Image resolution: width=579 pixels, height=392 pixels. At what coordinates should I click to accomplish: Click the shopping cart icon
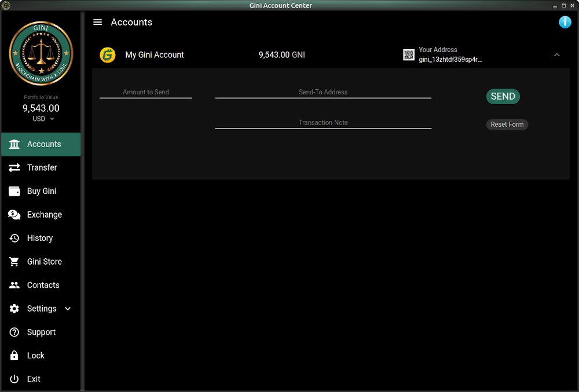point(14,262)
